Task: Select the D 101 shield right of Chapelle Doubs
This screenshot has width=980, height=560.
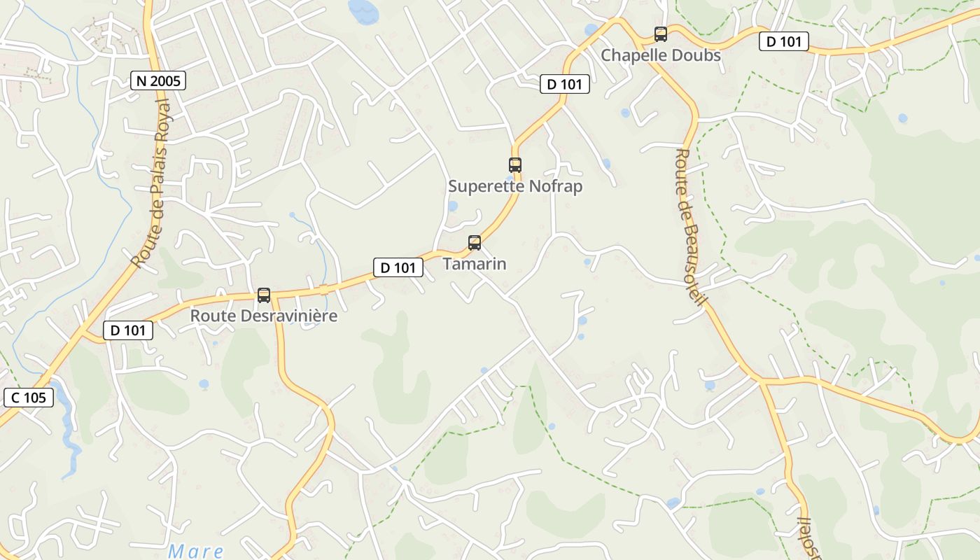Action: (784, 41)
